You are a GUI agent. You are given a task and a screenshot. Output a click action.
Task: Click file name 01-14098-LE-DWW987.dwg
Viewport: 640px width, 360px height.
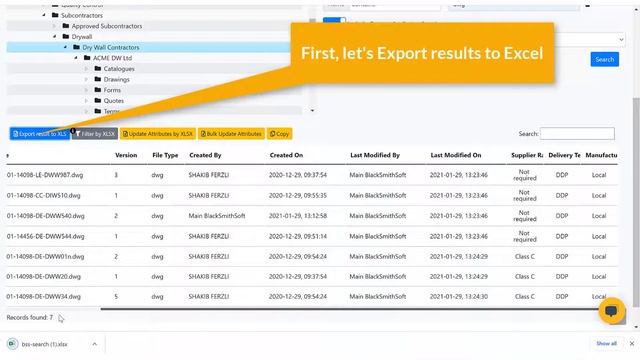click(x=45, y=175)
